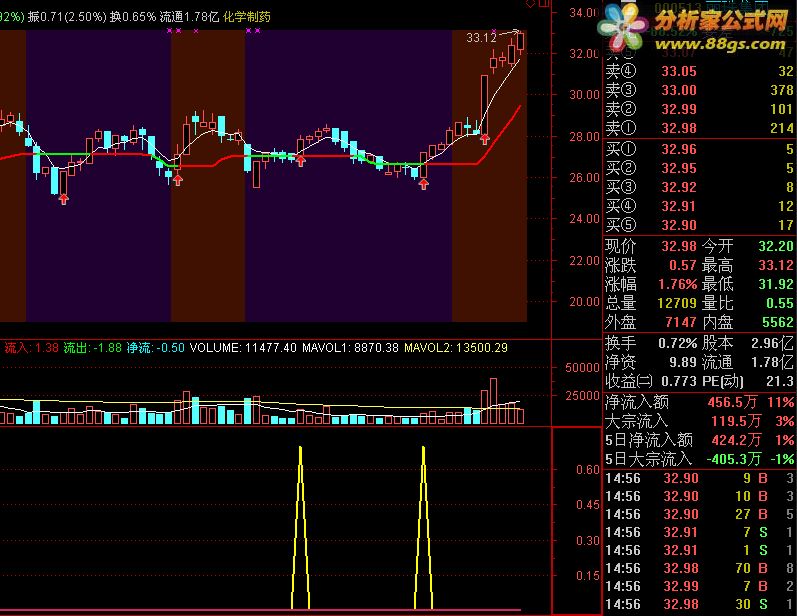Select the 股本 2.96亿 share capital
797x616 pixels.
pos(748,344)
